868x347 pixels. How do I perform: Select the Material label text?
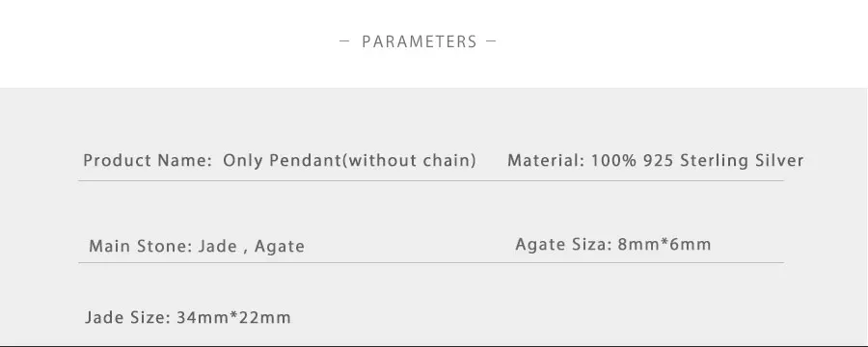point(546,161)
